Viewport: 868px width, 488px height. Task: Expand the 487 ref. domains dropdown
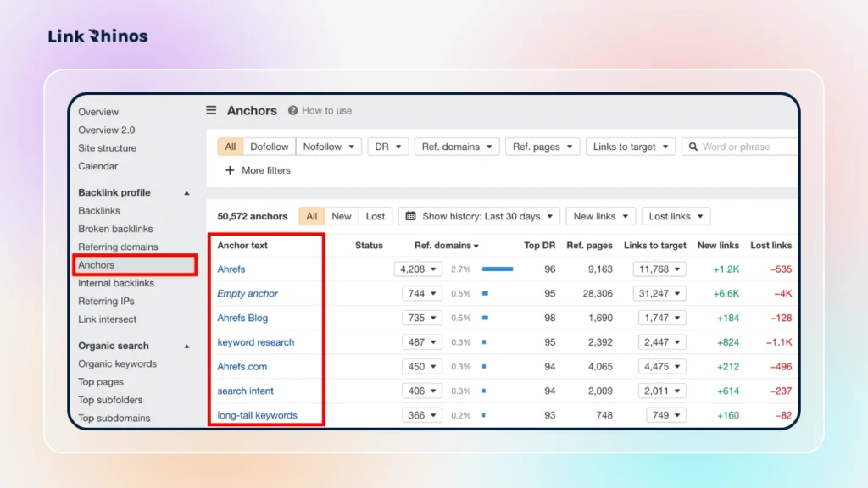[422, 342]
